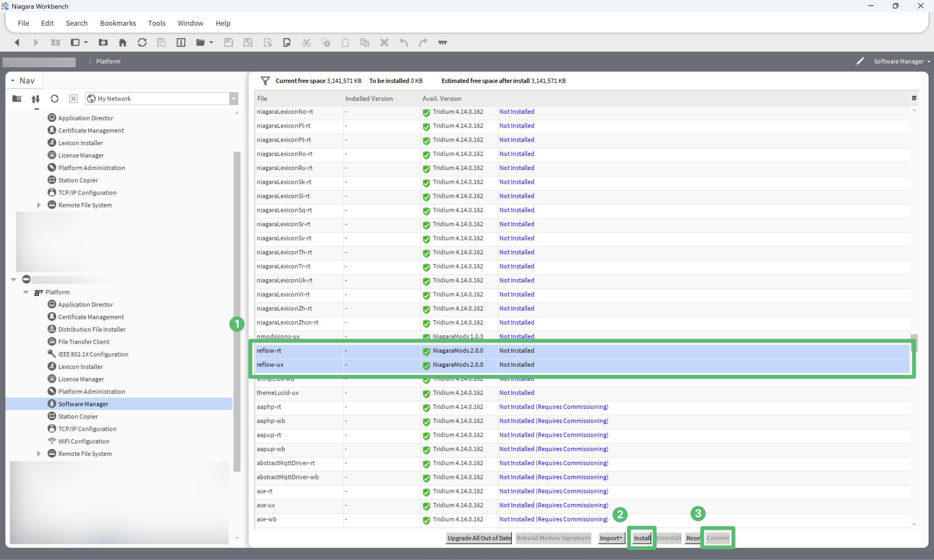Click the Uninstall button
This screenshot has height=560, width=934.
point(668,538)
